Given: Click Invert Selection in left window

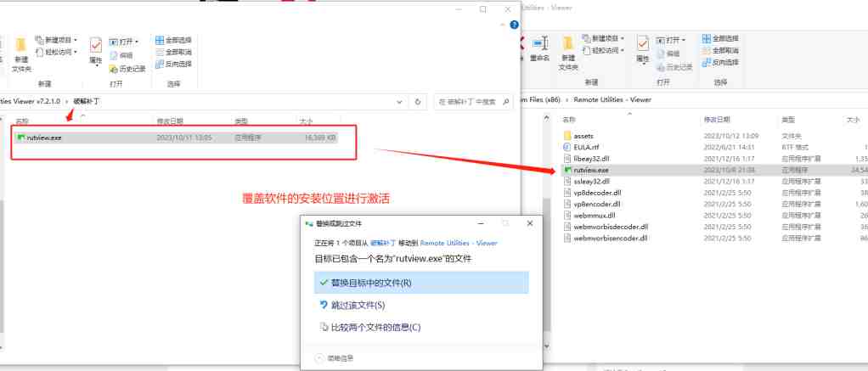Looking at the screenshot, I should (174, 65).
